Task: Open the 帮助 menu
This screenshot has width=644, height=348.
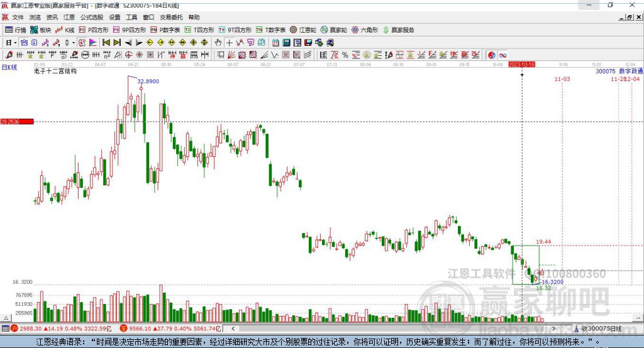Action: coord(194,17)
